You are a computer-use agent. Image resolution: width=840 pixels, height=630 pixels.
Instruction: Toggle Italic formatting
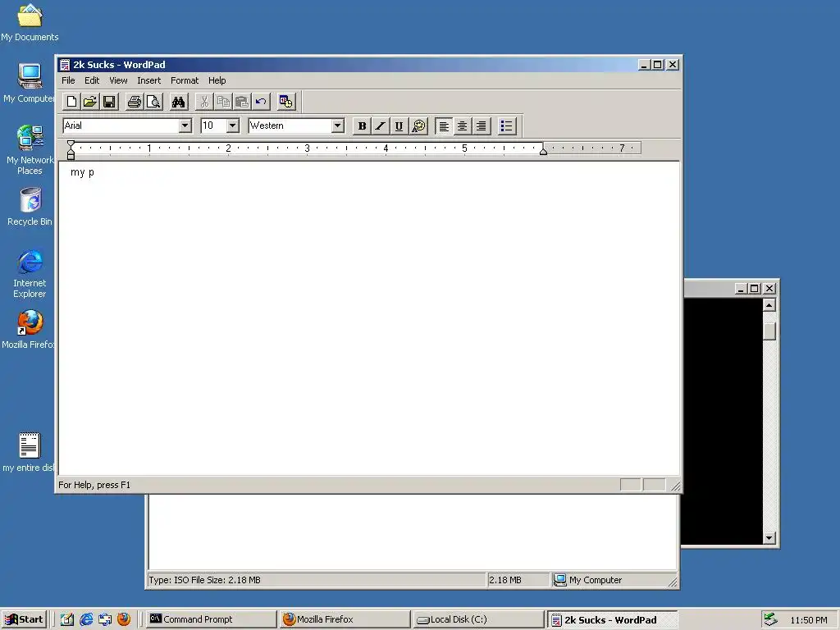click(x=381, y=126)
